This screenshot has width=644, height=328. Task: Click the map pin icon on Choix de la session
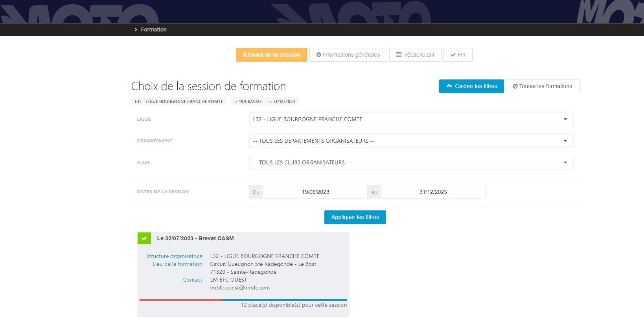pyautogui.click(x=245, y=55)
